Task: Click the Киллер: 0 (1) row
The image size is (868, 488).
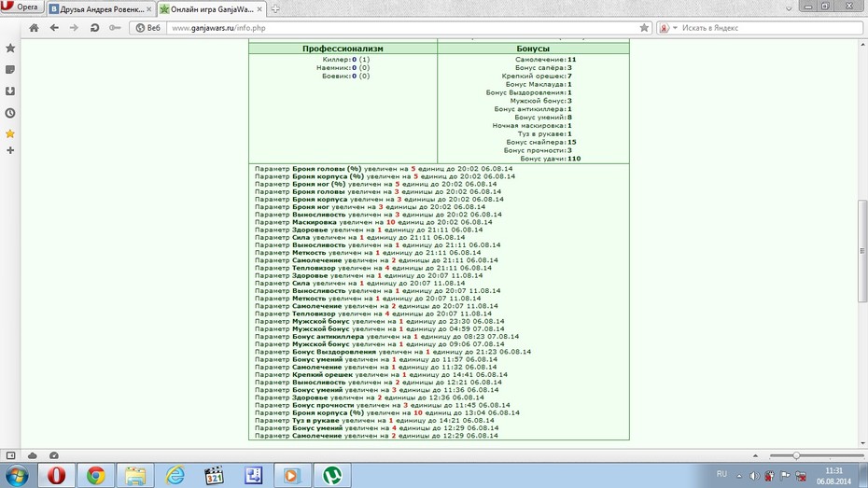Action: pos(346,59)
